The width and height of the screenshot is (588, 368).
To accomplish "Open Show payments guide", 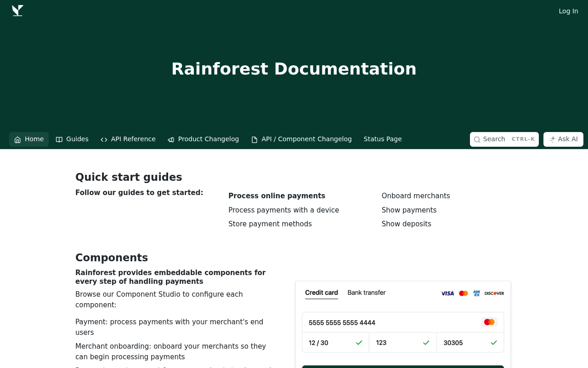I will pos(409,210).
